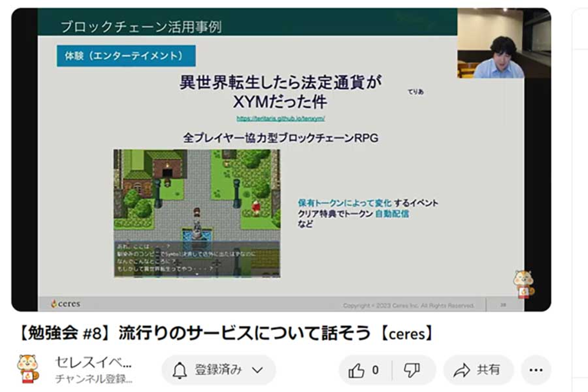The width and height of the screenshot is (588, 392).
Task: Expand the 登録済み subscription dropdown
Action: (x=219, y=370)
